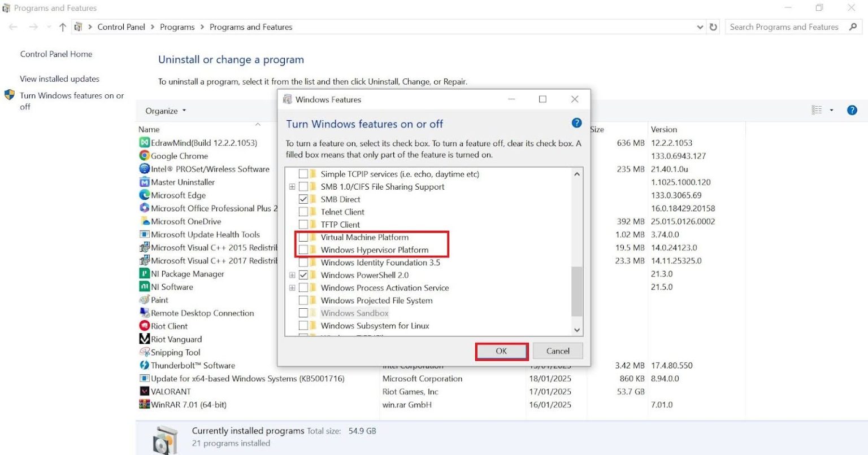Open the view options dropdown arrow
The height and width of the screenshot is (455, 868).
[831, 110]
